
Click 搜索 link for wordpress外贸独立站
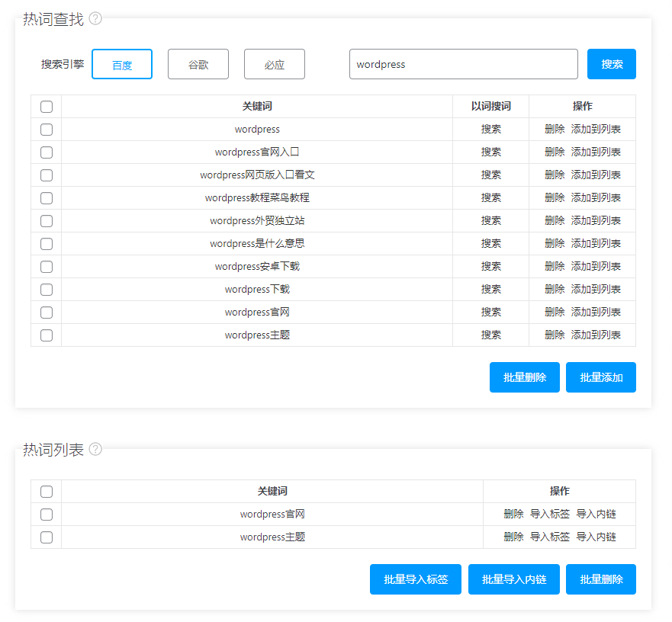tap(491, 220)
